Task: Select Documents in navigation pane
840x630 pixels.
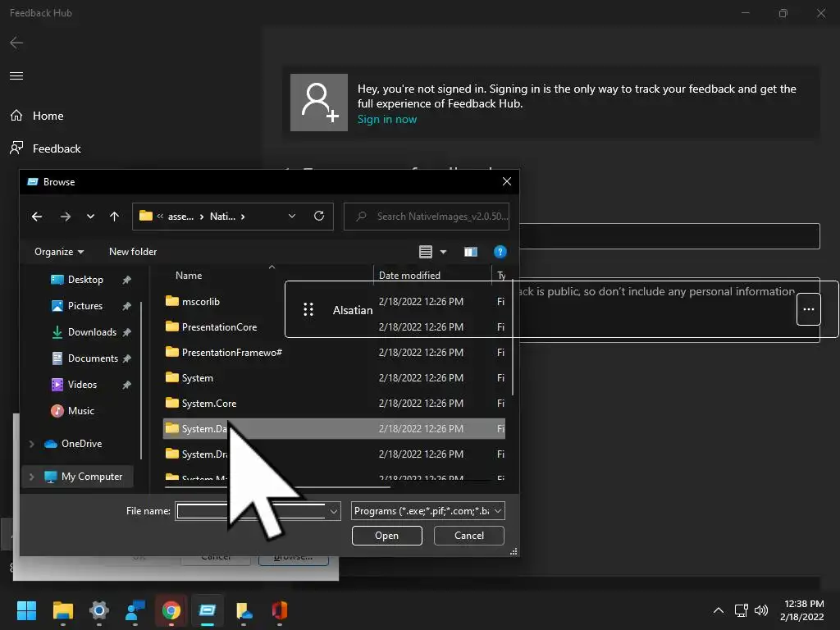Action: 92,358
